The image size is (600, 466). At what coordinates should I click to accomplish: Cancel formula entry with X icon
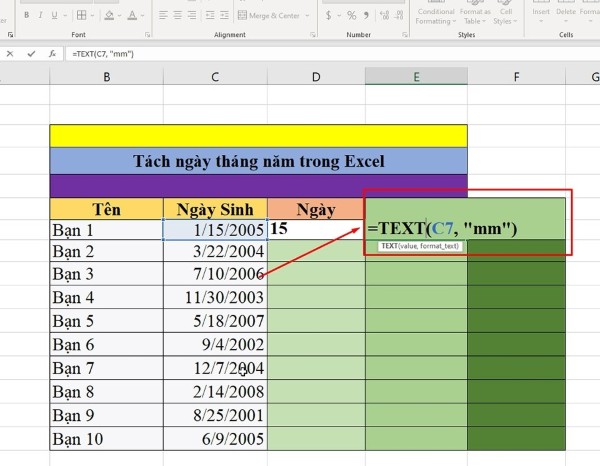coord(10,54)
